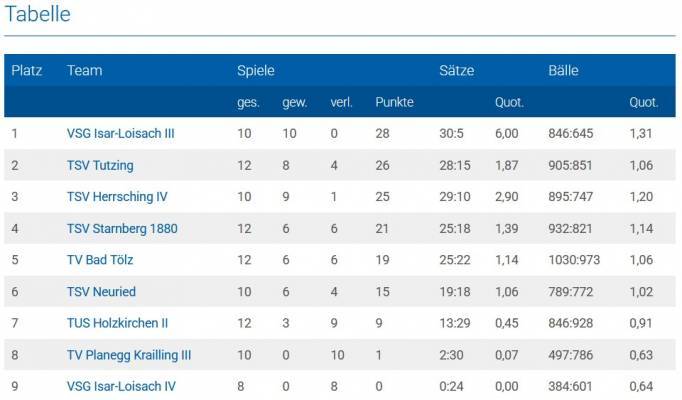
Task: Click the 846:645 balls cell
Action: click(571, 133)
